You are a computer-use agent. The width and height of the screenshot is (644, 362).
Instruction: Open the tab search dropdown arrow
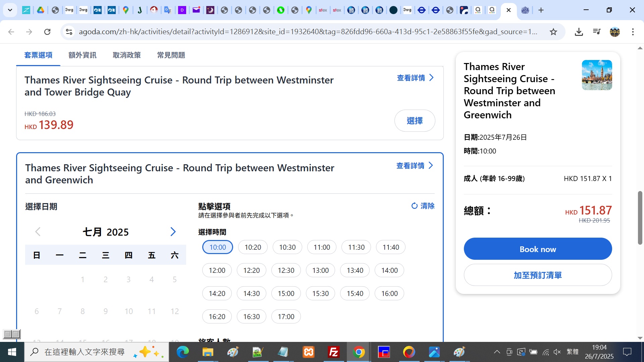(x=10, y=10)
